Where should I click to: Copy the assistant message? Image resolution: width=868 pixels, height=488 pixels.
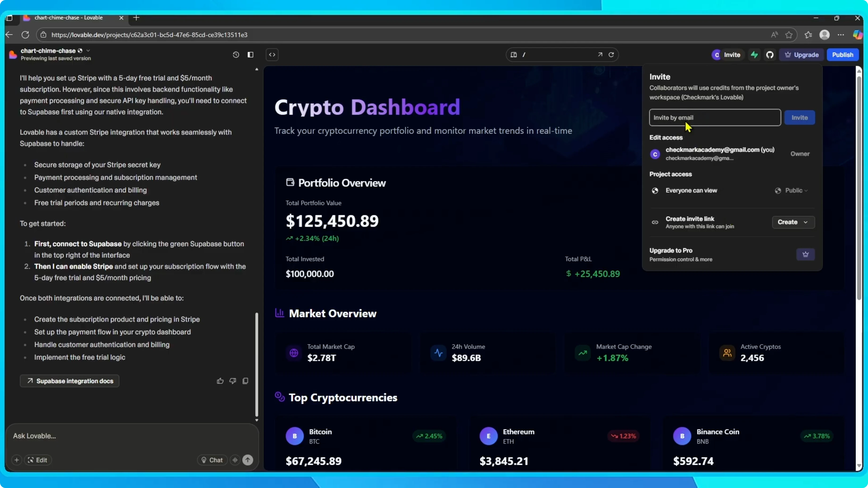coord(245,381)
